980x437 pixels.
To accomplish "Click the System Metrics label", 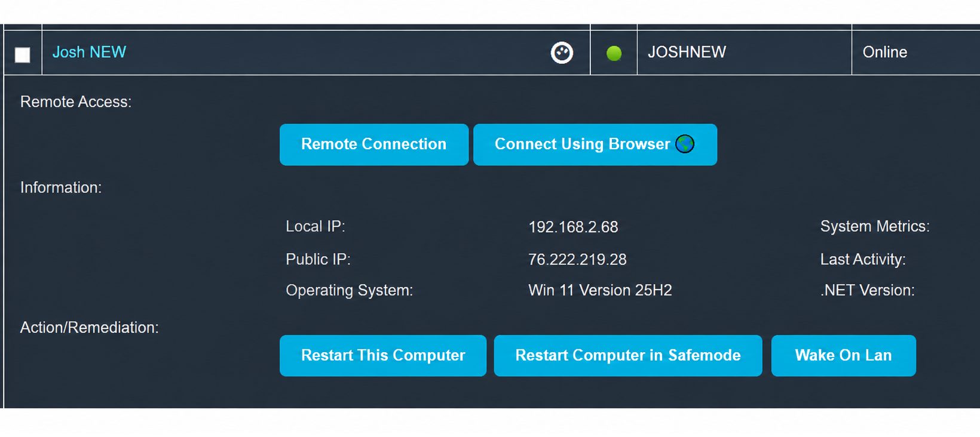I will click(x=875, y=226).
